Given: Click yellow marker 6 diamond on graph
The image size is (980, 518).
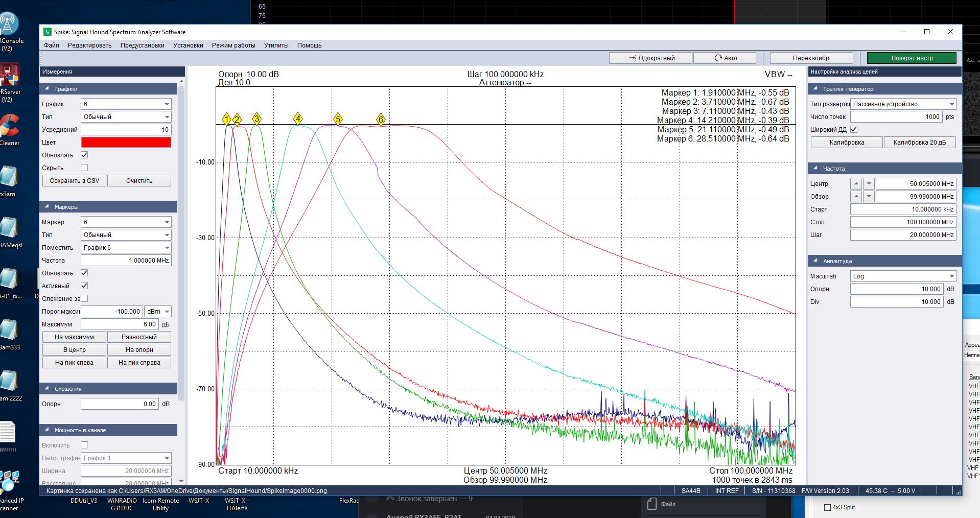Looking at the screenshot, I should [381, 120].
